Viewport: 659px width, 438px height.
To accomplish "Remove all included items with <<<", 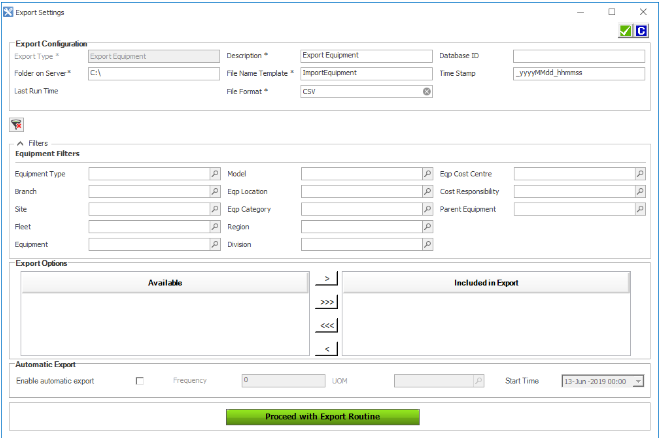I will pos(327,325).
